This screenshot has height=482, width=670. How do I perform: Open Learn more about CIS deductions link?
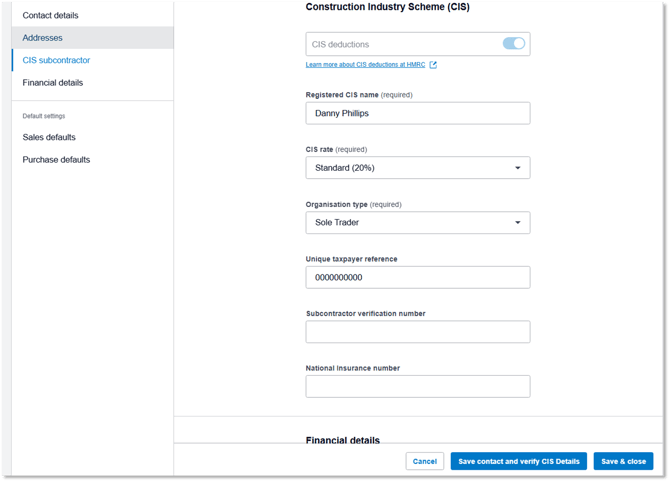tap(365, 65)
